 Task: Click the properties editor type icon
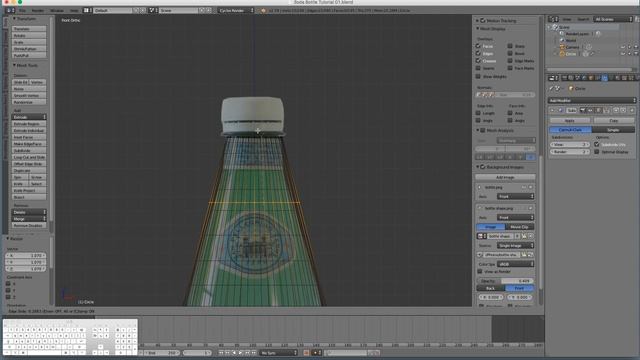pyautogui.click(x=552, y=78)
